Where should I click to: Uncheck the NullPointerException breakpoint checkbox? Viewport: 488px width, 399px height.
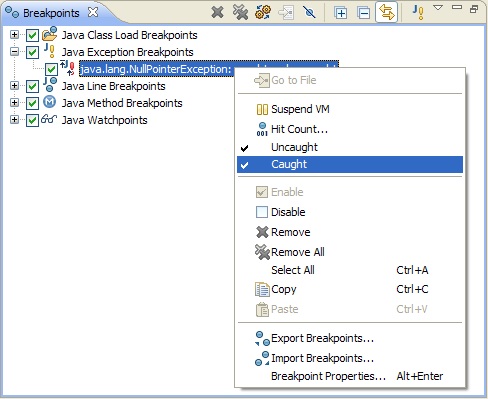(x=51, y=69)
